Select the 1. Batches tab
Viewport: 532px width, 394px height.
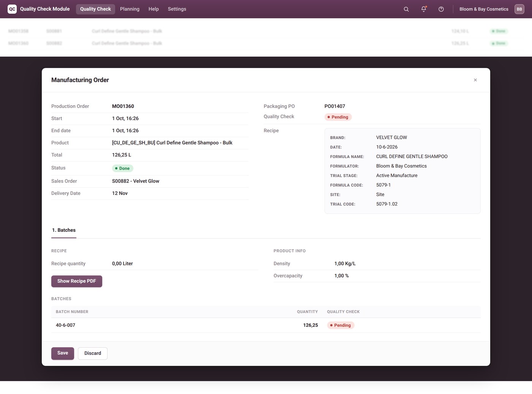pos(64,230)
